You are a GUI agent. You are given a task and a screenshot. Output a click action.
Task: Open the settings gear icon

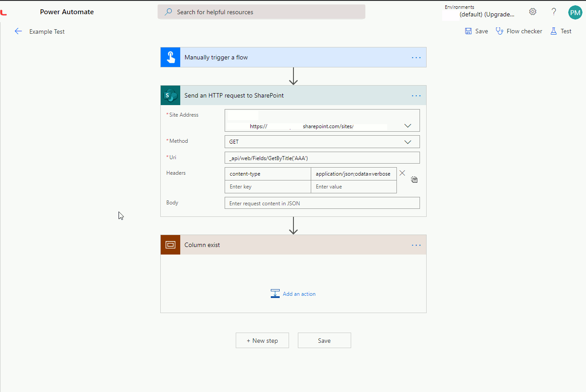(x=533, y=12)
